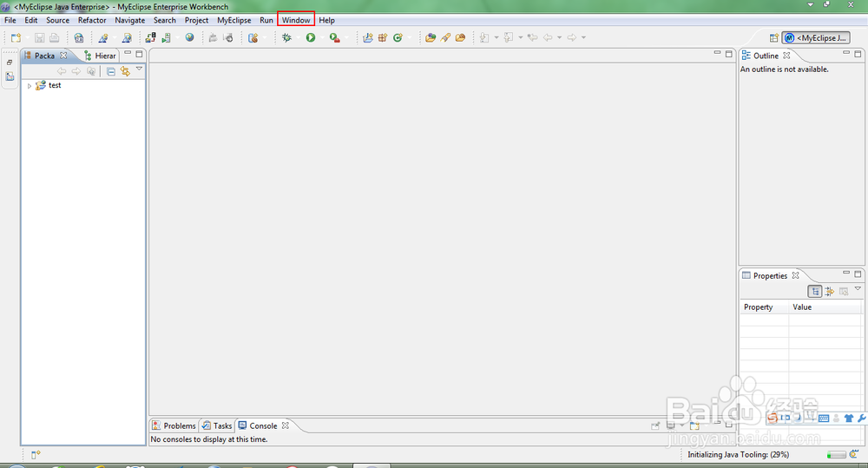Viewport: 868px width, 468px height.
Task: Toggle Show Advanced Properties in Properties panel
Action: pyautogui.click(x=829, y=292)
